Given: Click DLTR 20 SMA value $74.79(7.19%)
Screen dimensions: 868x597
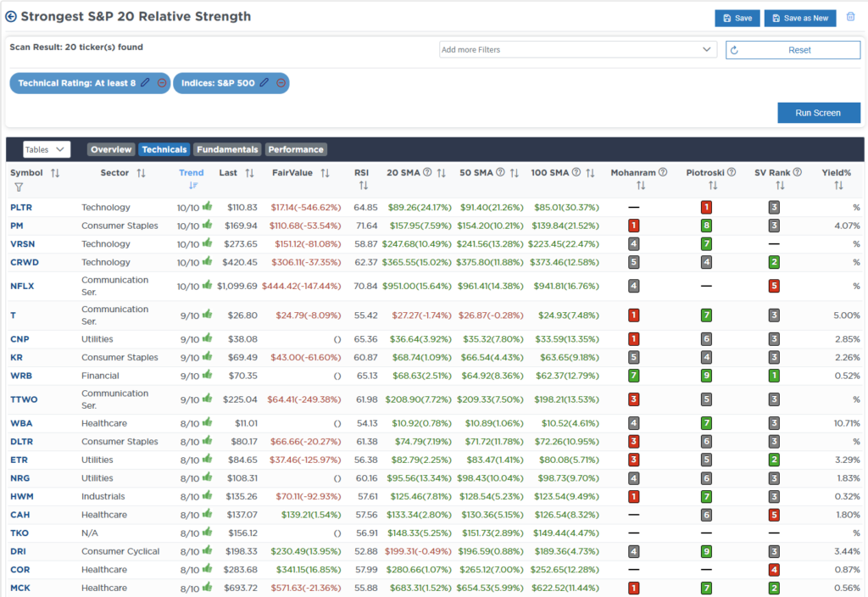Looking at the screenshot, I should 423,441.
